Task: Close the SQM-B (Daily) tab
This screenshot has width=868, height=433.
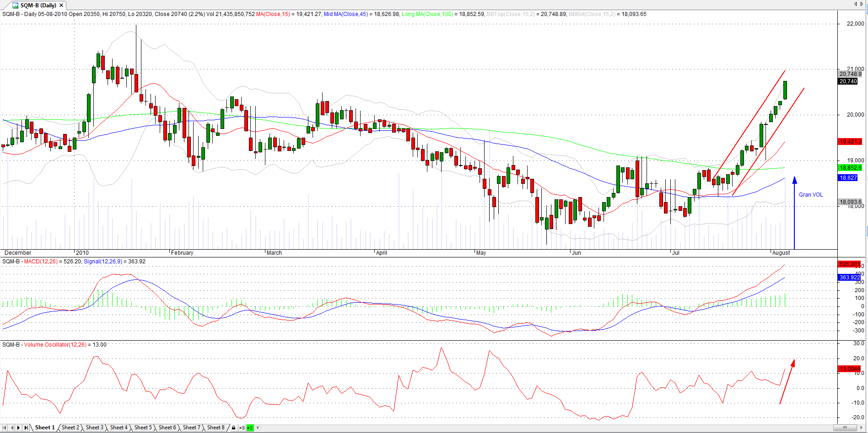Action: pyautogui.click(x=61, y=5)
